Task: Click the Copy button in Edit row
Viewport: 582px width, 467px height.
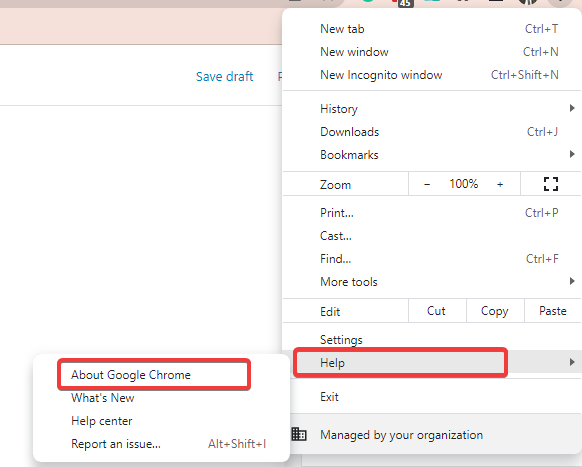Action: click(x=495, y=311)
